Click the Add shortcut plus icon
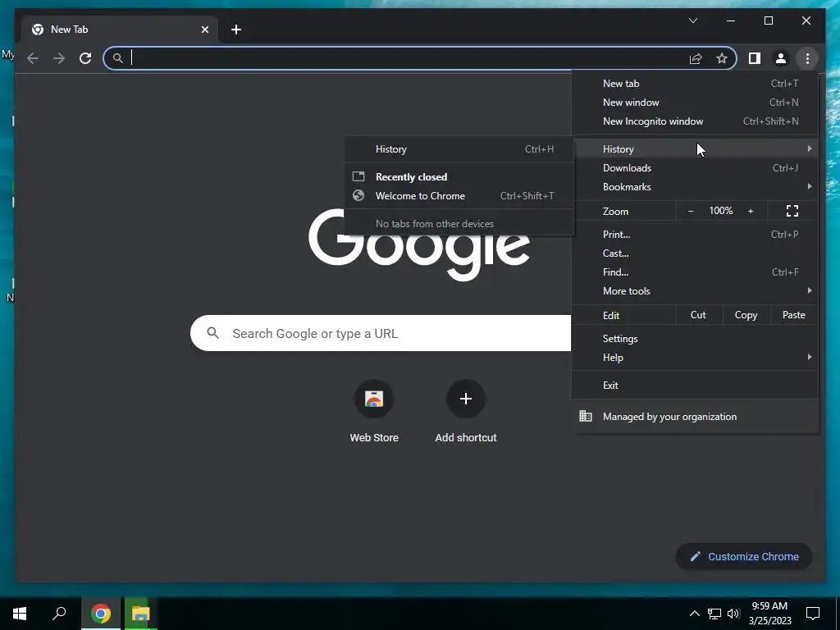The height and width of the screenshot is (630, 840). pos(466,399)
